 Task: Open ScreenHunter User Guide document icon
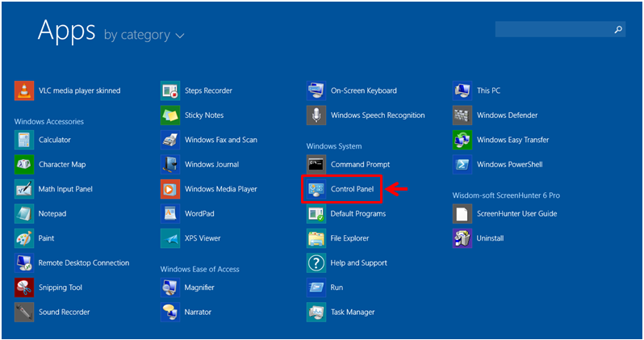pos(462,214)
